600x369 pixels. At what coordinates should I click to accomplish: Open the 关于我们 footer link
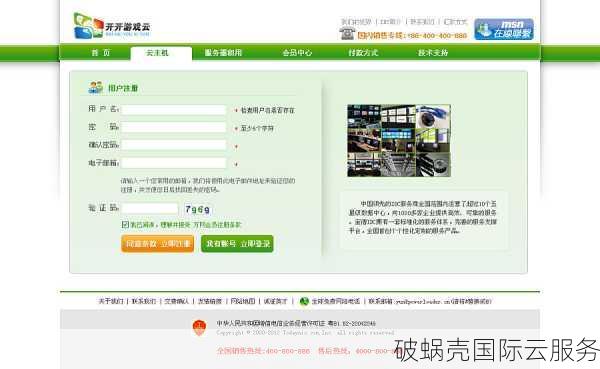111,302
